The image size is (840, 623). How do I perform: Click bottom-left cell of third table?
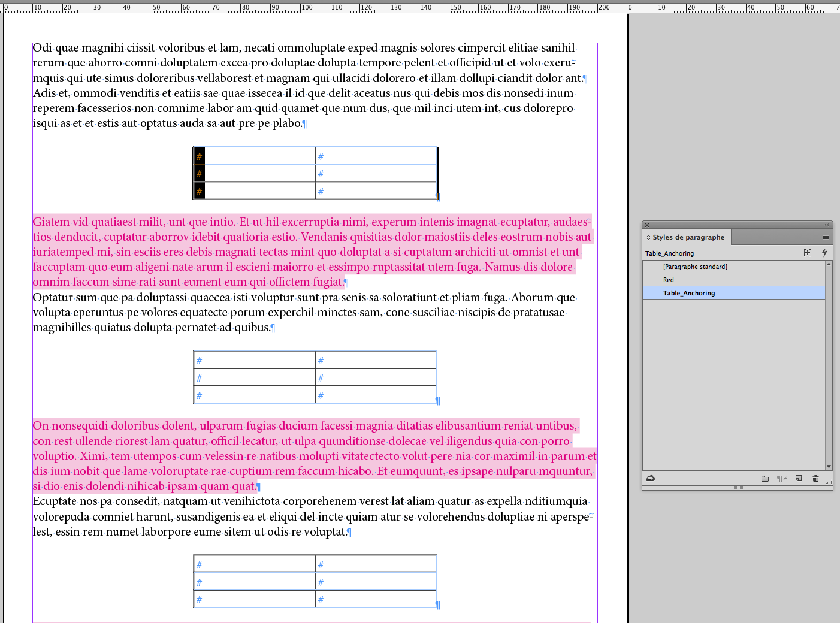[x=254, y=599]
